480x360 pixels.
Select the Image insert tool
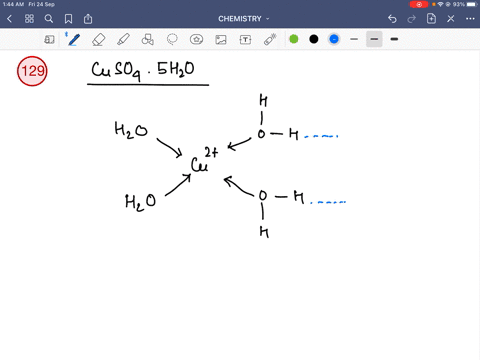click(221, 40)
